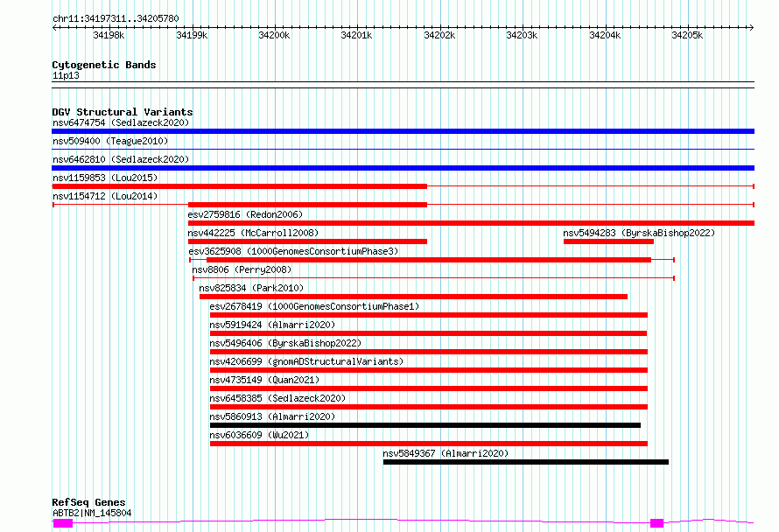Click the 34203k ruler tick label
Viewport: 779px width, 532px height.
[x=522, y=35]
